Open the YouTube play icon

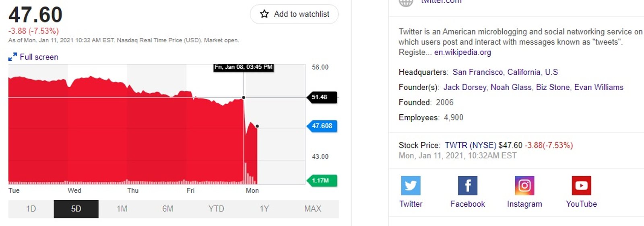click(x=581, y=185)
